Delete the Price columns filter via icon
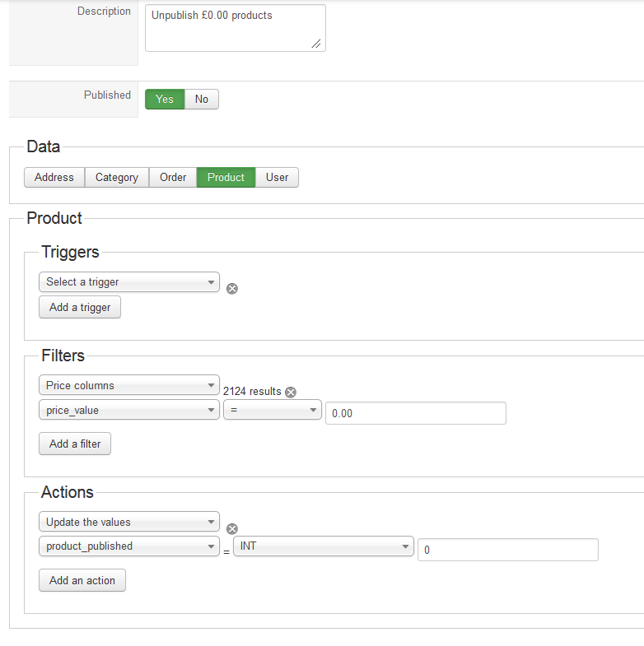644x646 pixels. 291,393
